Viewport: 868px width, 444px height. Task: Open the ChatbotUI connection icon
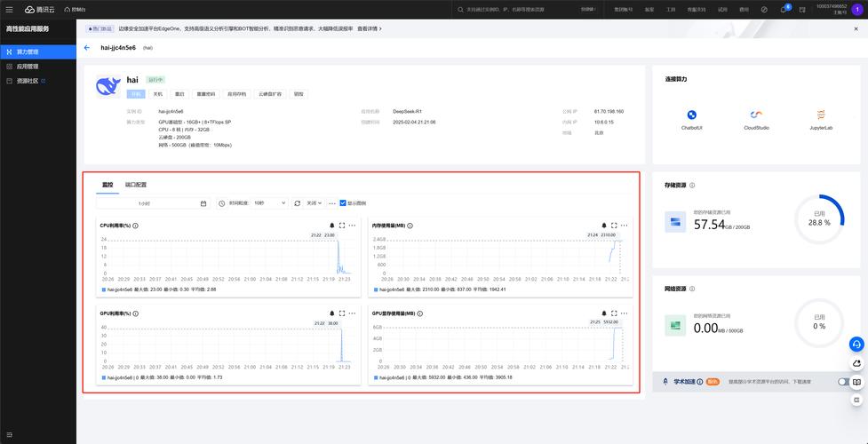691,115
